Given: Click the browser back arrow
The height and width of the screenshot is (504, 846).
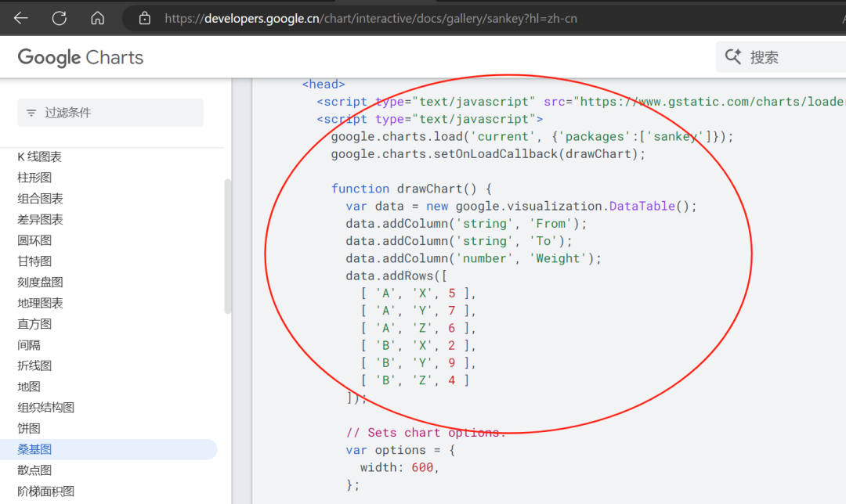Looking at the screenshot, I should pos(21,18).
